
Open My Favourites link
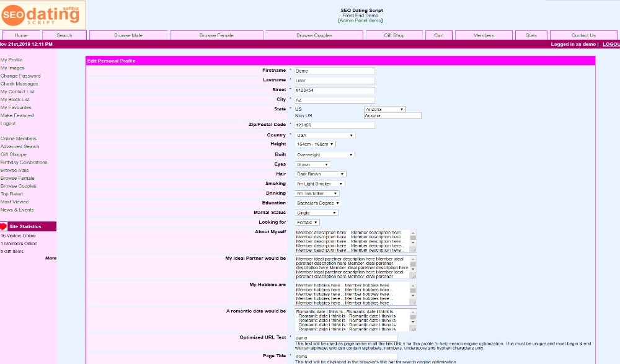16,107
